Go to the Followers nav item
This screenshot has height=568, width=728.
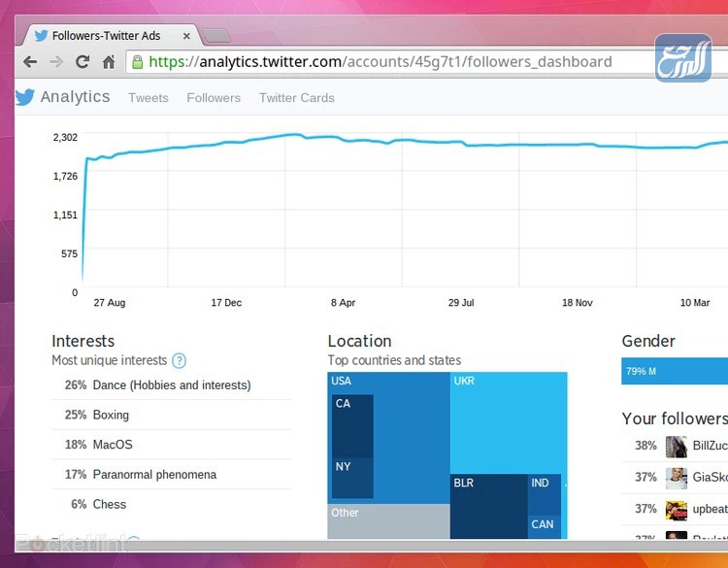coord(214,98)
